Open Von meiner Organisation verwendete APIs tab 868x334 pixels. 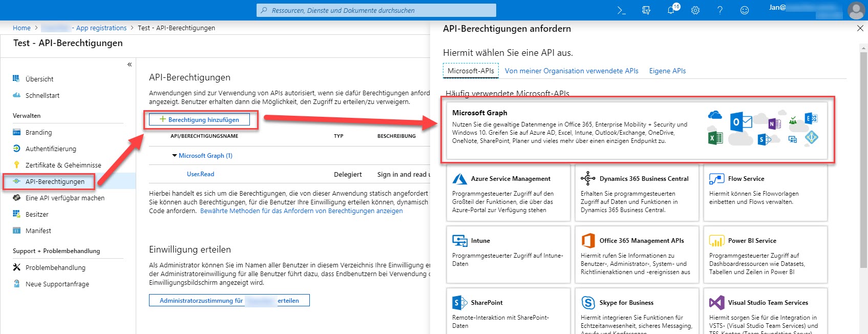(571, 71)
